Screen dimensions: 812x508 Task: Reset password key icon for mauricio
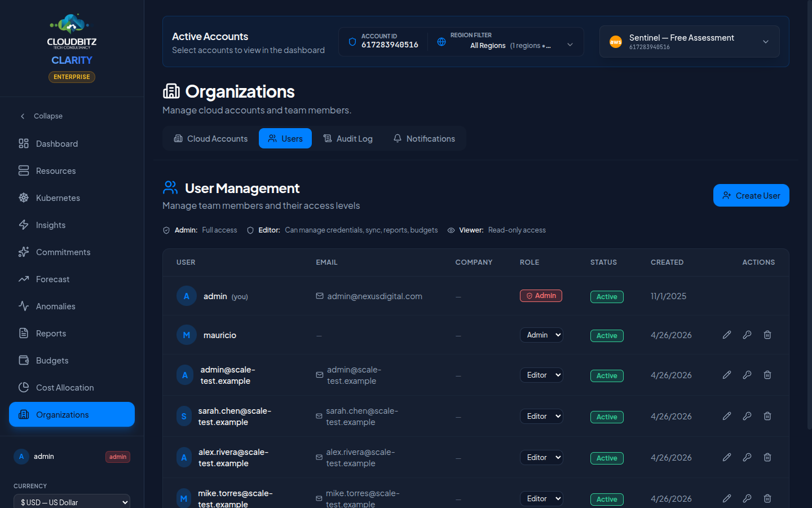coord(747,335)
